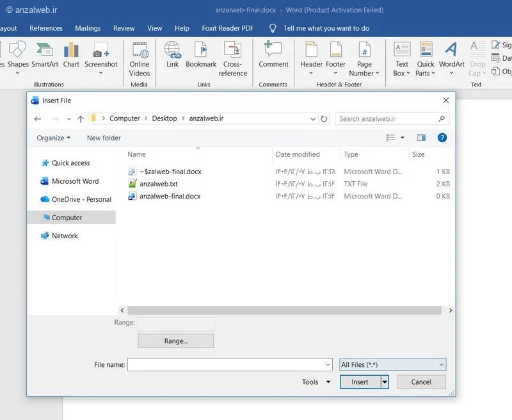
Task: Insert a Cross-reference
Action: pos(233,59)
